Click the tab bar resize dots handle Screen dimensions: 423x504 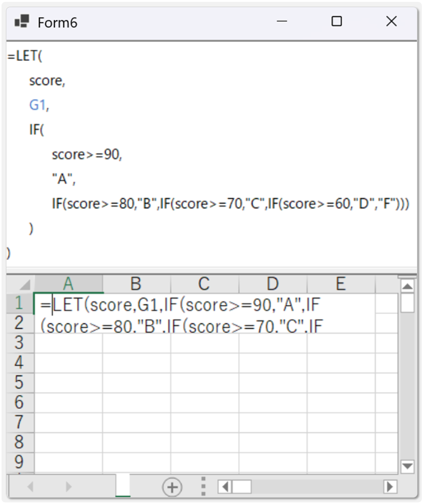(x=203, y=486)
